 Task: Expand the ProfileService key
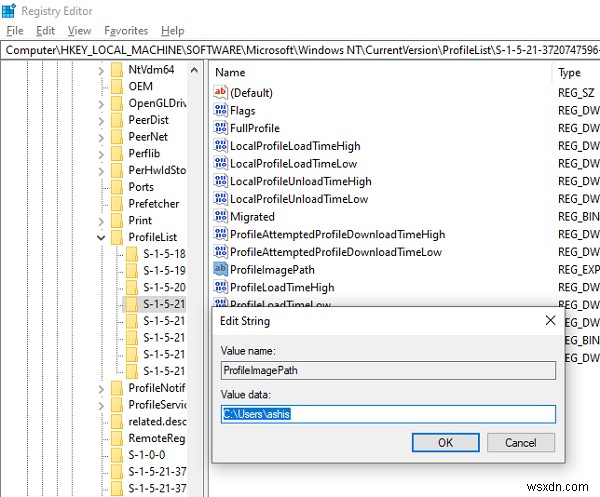101,406
